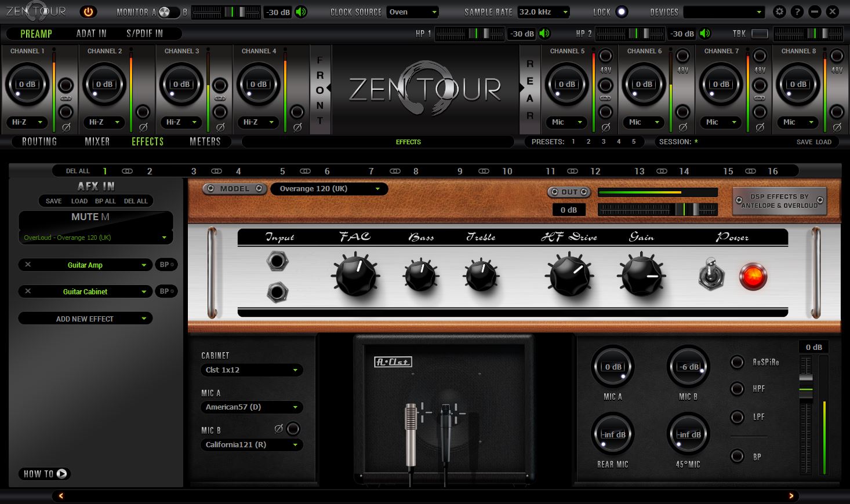Click the orange power button icon
This screenshot has height=504, width=850.
click(88, 12)
